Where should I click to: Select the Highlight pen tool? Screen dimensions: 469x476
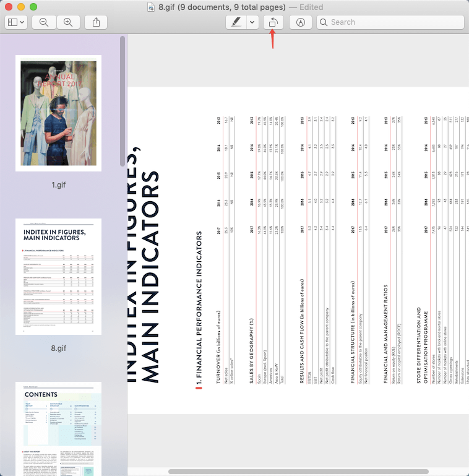[x=235, y=22]
